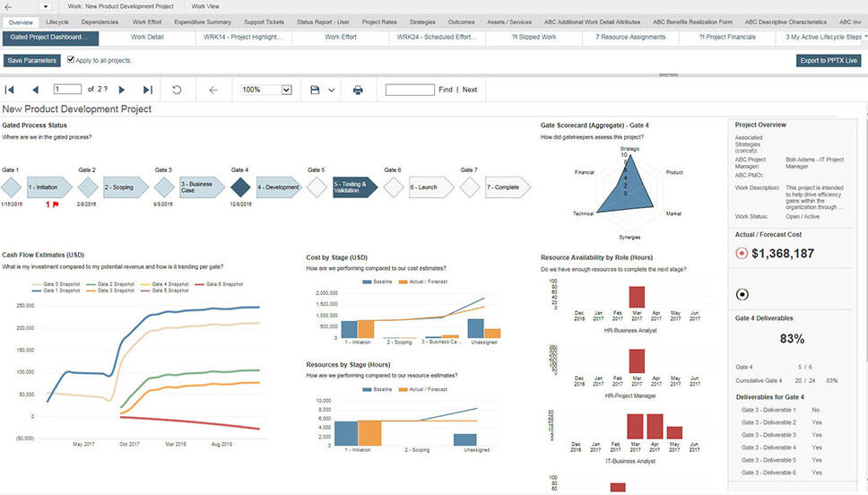
Task: Open the Overview tab
Action: 21,22
